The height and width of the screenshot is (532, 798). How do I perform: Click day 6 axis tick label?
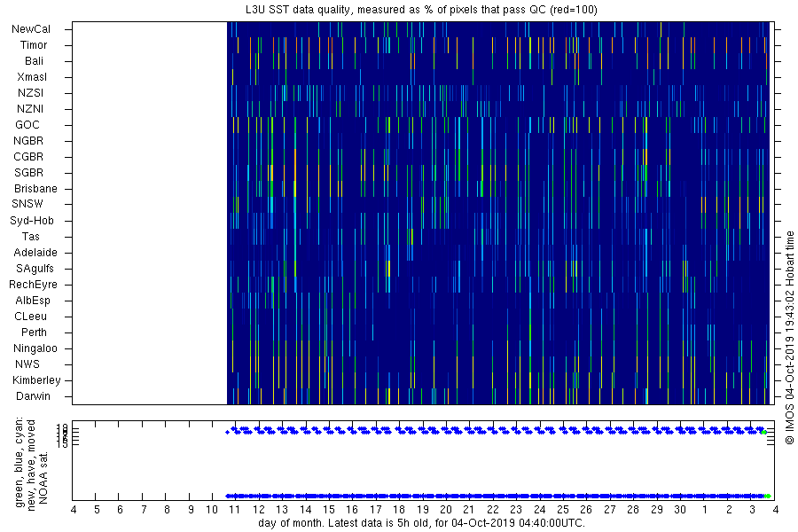coord(120,510)
